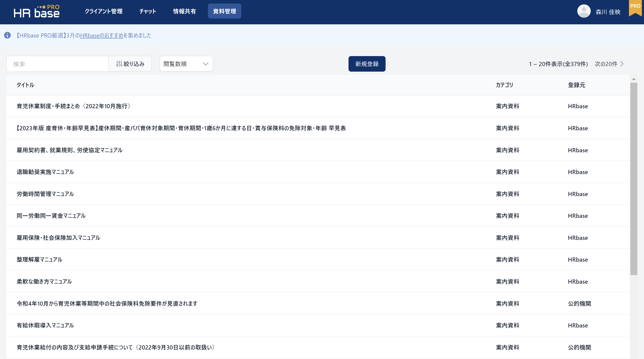The height and width of the screenshot is (359, 644).
Task: Click the info icon in the announcement banner
Action: pos(7,35)
